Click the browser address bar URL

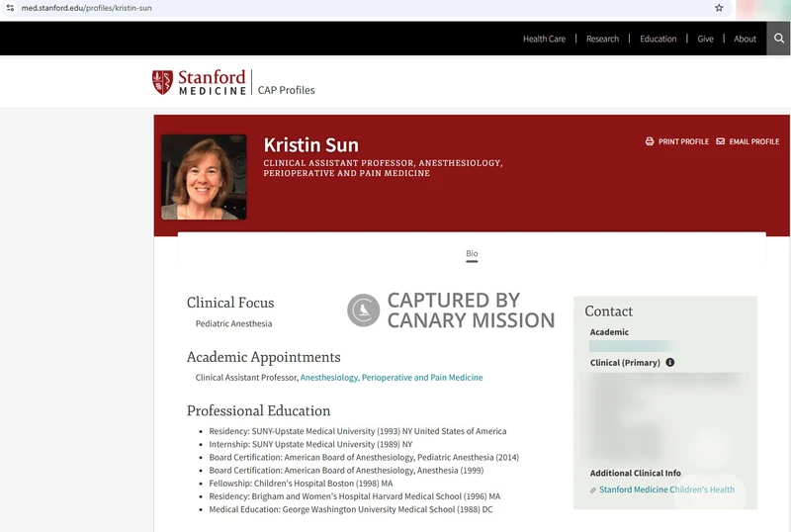(86, 8)
